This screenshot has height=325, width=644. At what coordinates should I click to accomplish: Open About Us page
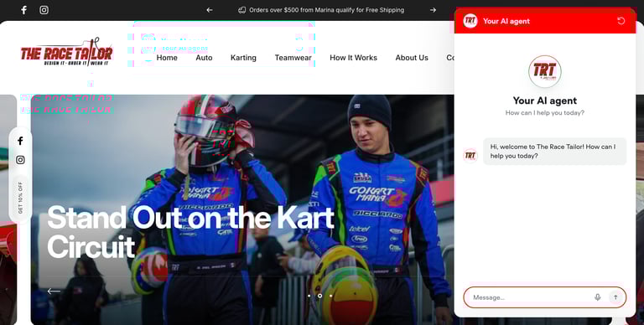click(412, 58)
